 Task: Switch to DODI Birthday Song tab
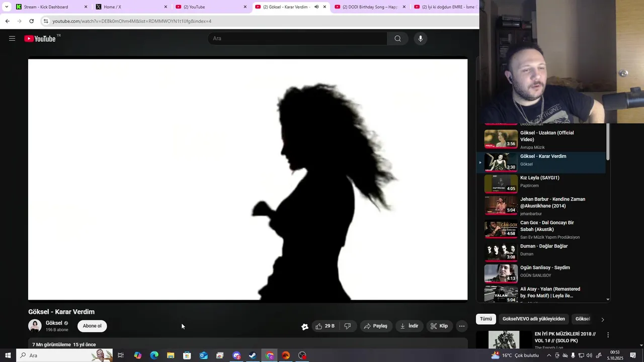pos(370,7)
